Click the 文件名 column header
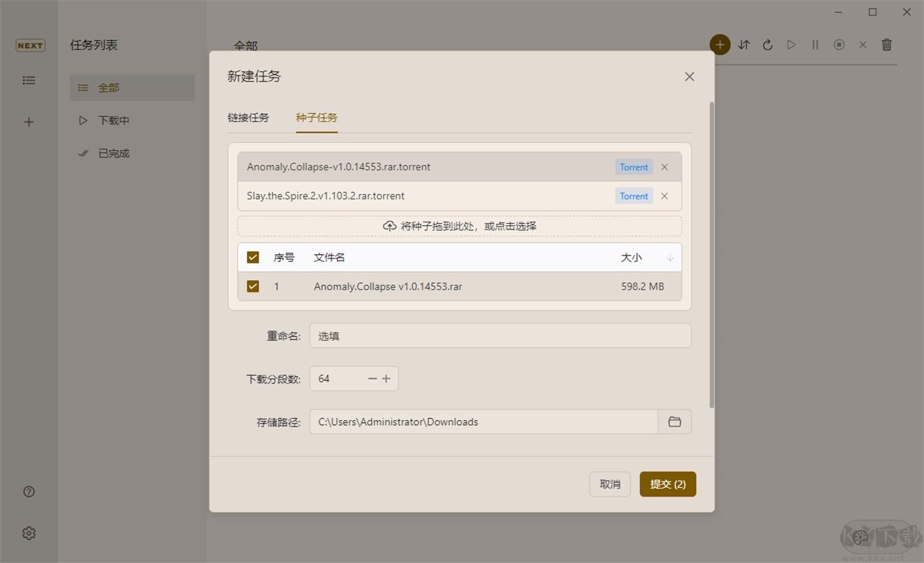Screen dimensions: 924x563 click(329, 257)
